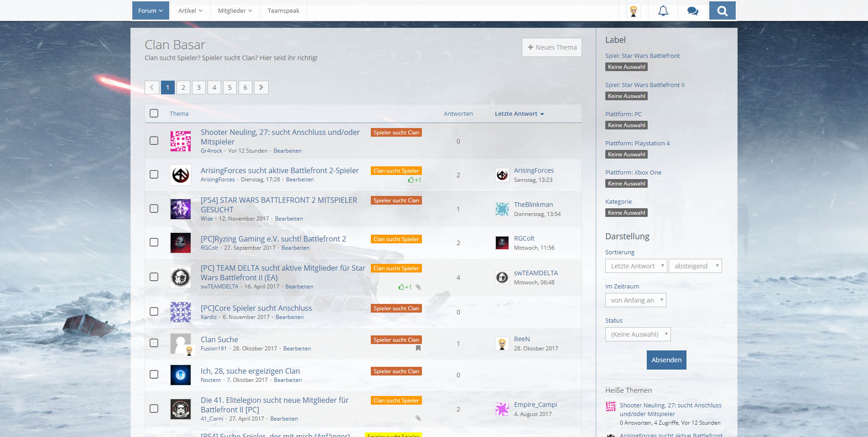Check the TEAM DELTA thread checkbox
868x437 pixels.
coord(154,277)
